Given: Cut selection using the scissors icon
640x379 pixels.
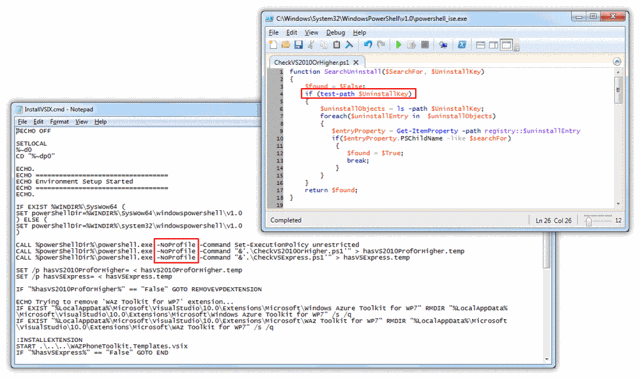Looking at the screenshot, I should 311,45.
